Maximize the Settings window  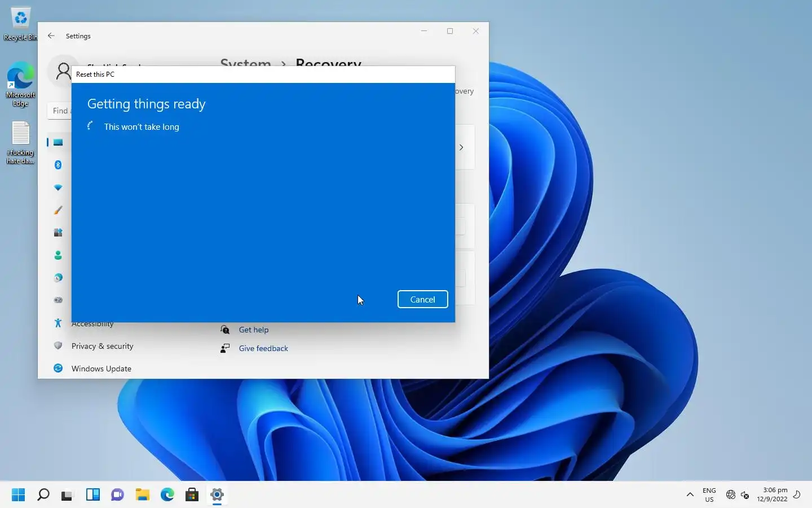[450, 31]
